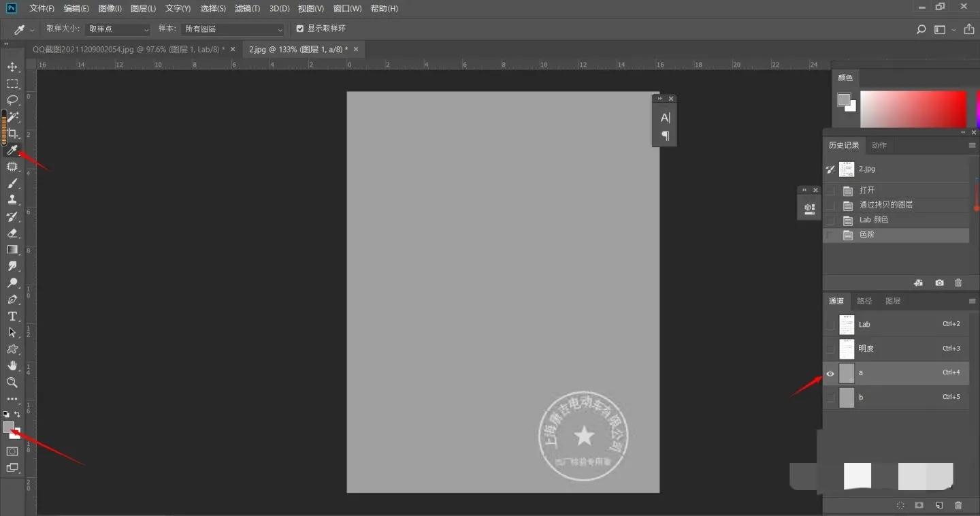Save selection as channel
980x516 pixels.
point(919,506)
